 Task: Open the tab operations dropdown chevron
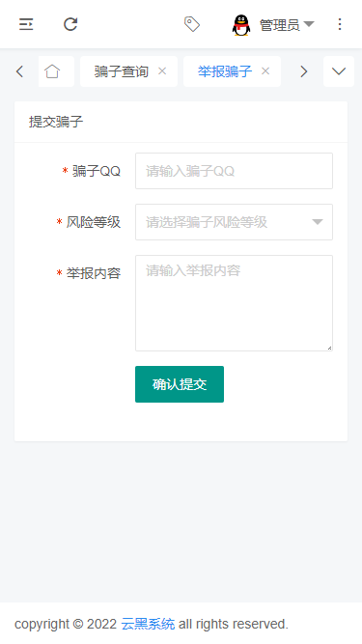[x=339, y=71]
